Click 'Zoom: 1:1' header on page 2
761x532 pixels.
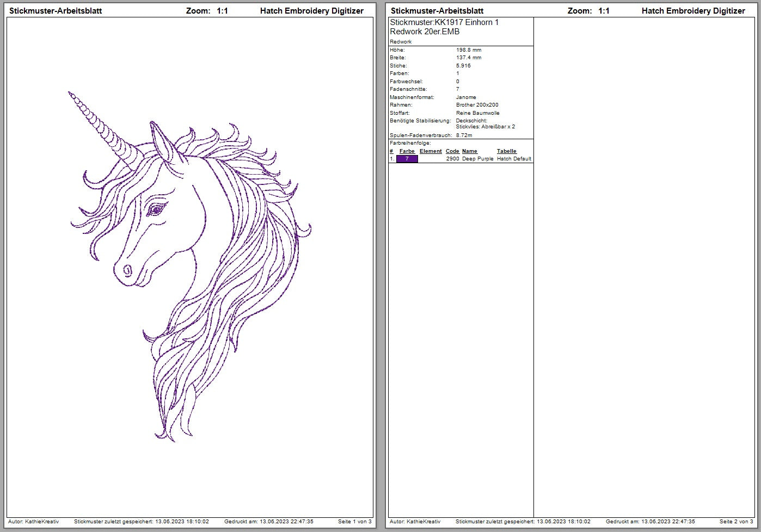pyautogui.click(x=588, y=11)
